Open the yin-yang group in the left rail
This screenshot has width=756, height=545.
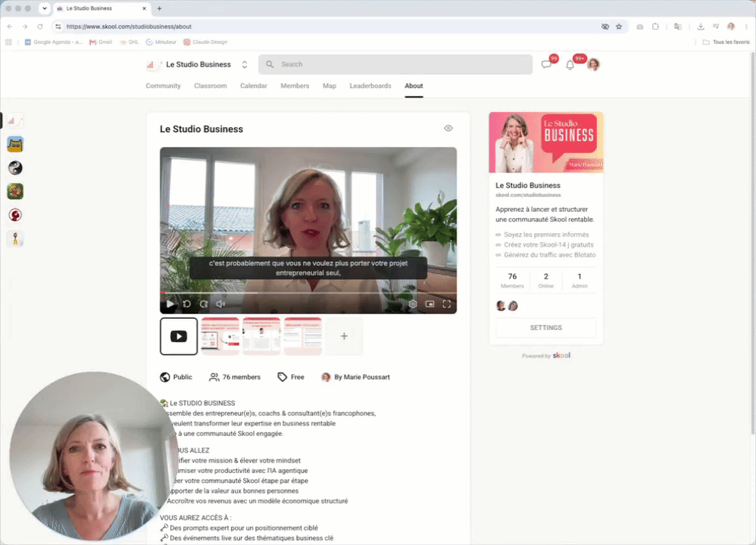point(15,168)
